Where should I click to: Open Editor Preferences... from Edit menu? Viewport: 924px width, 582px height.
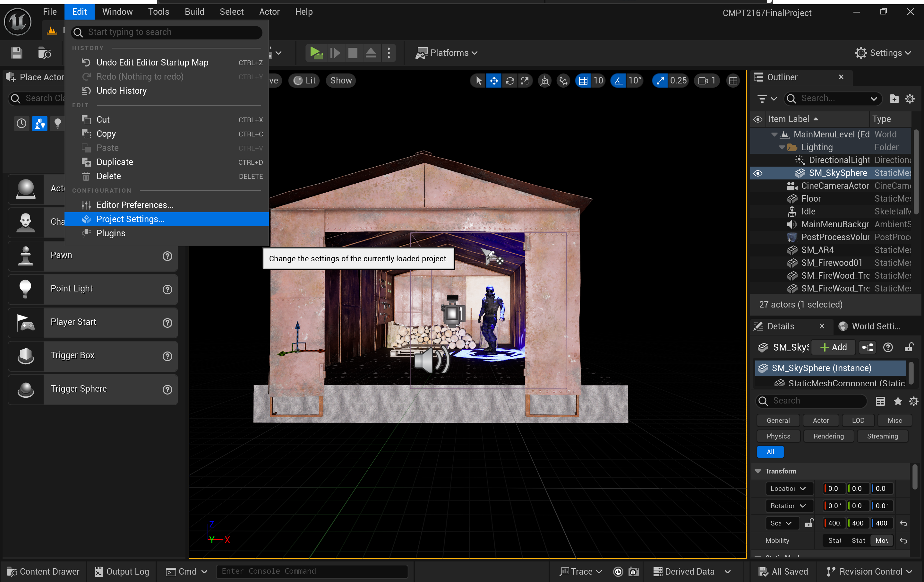[x=167, y=205]
